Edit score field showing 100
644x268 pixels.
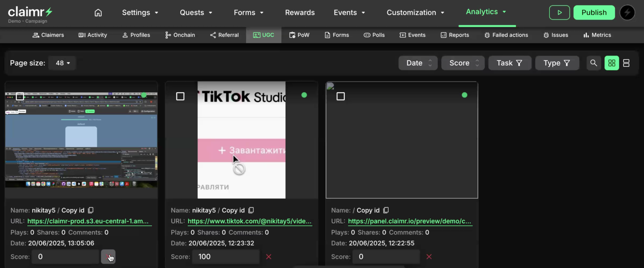click(226, 257)
